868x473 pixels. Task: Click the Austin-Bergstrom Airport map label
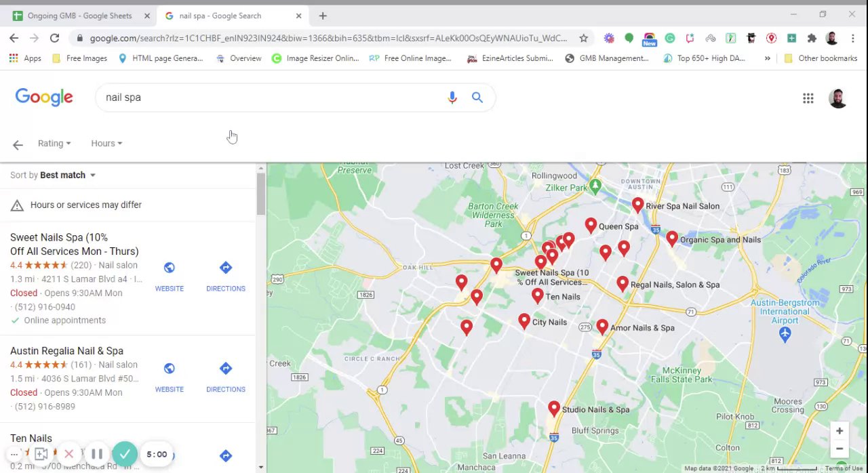(x=785, y=312)
